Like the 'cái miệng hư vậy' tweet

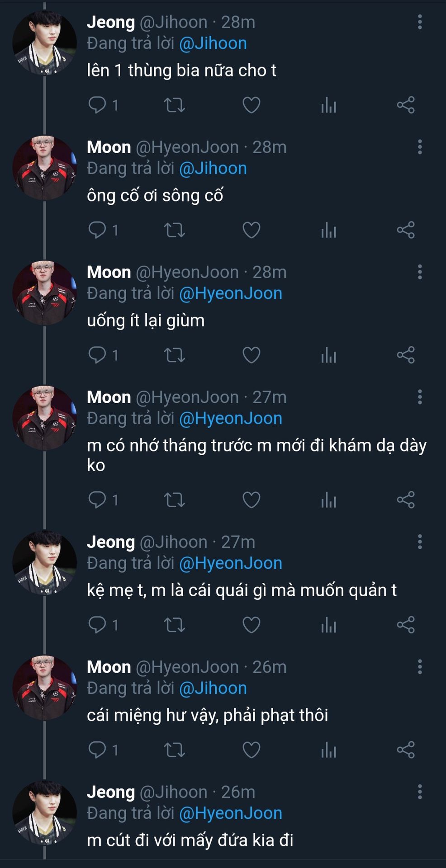coord(251,750)
